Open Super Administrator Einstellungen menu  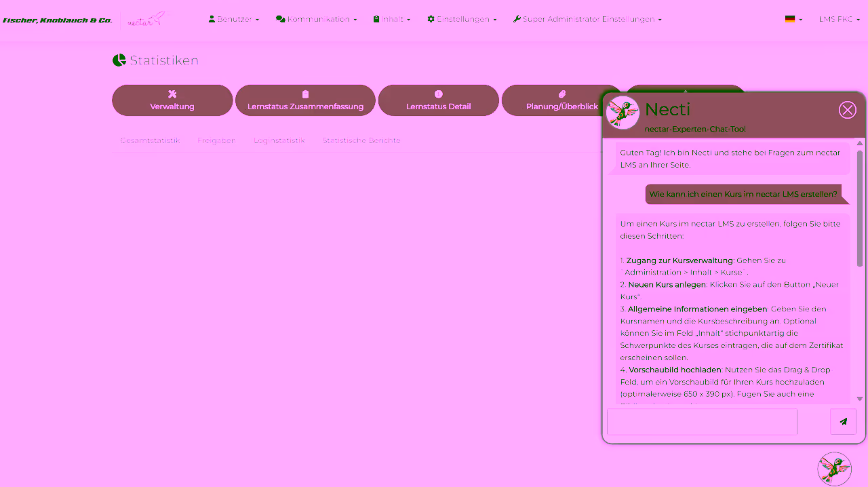587,19
